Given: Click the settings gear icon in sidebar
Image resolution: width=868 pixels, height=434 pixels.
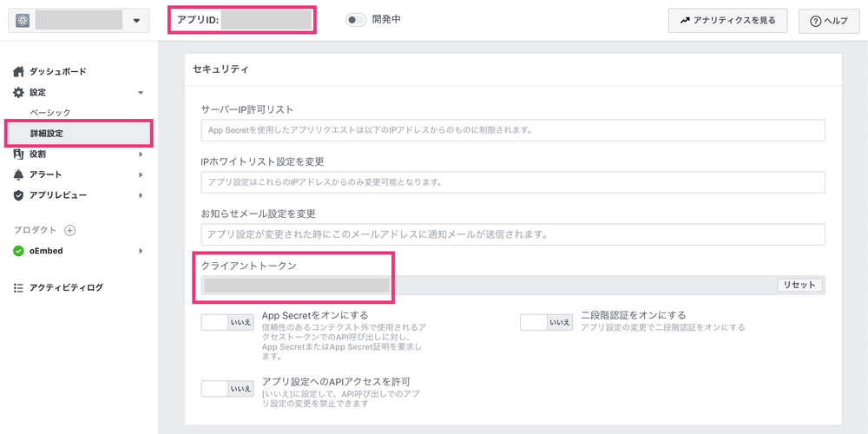Looking at the screenshot, I should point(19,92).
